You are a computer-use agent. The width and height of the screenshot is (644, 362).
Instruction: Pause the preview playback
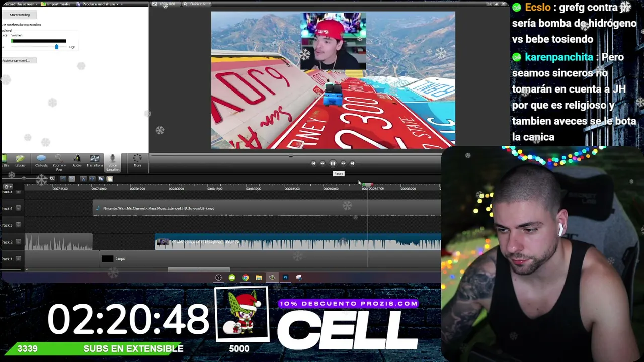[x=333, y=163]
